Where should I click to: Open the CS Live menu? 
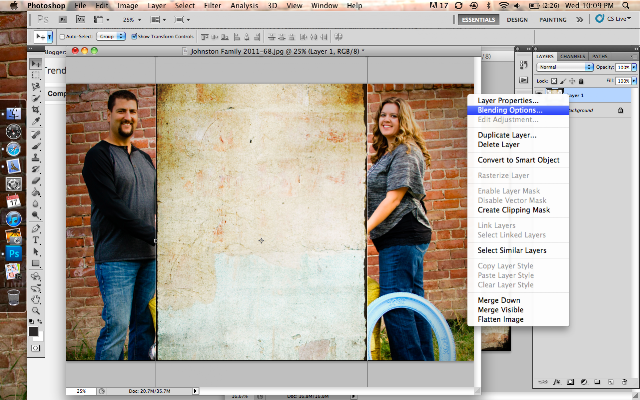click(x=613, y=19)
